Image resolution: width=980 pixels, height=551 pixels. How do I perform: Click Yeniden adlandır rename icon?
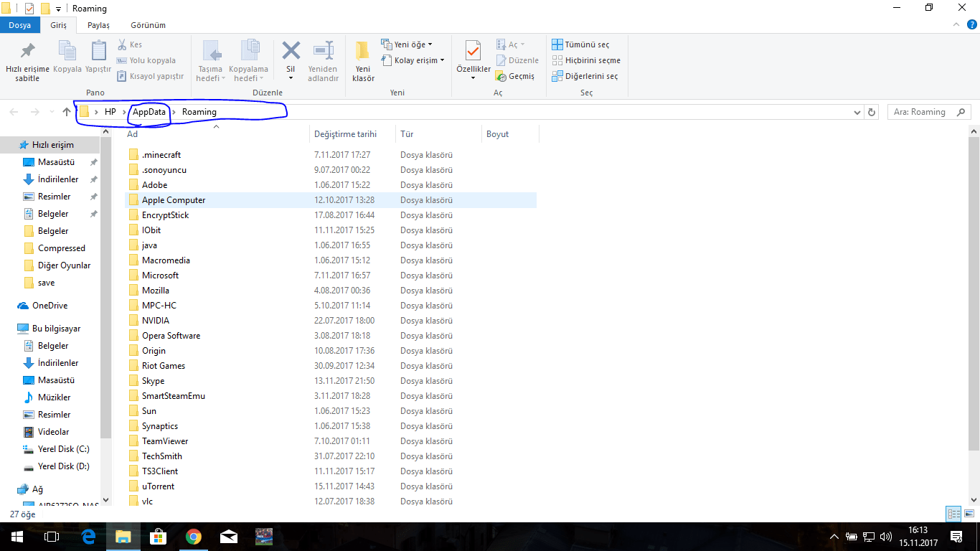pos(323,51)
